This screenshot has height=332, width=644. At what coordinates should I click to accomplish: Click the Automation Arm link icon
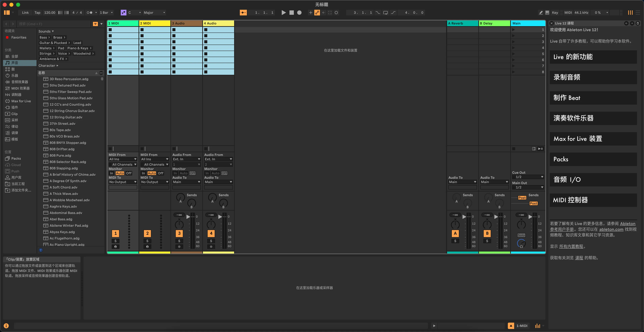317,13
